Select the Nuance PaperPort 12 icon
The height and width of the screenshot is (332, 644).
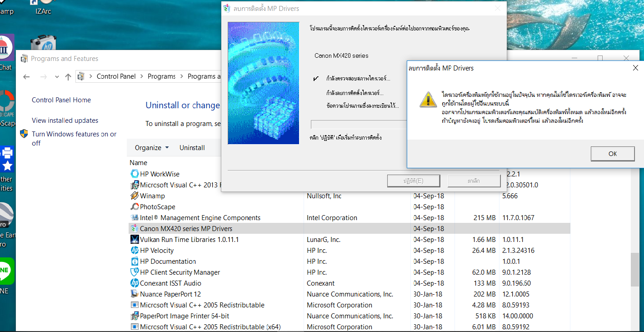[135, 294]
